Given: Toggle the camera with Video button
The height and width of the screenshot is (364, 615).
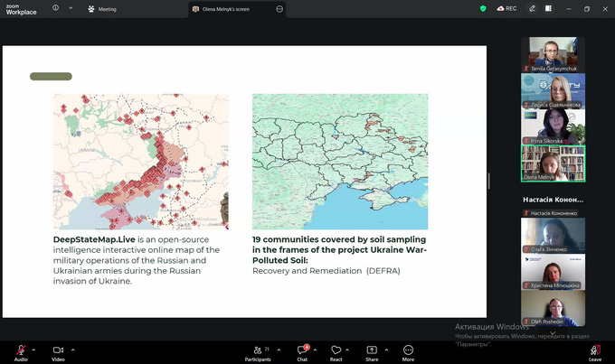Looking at the screenshot, I should click(58, 350).
